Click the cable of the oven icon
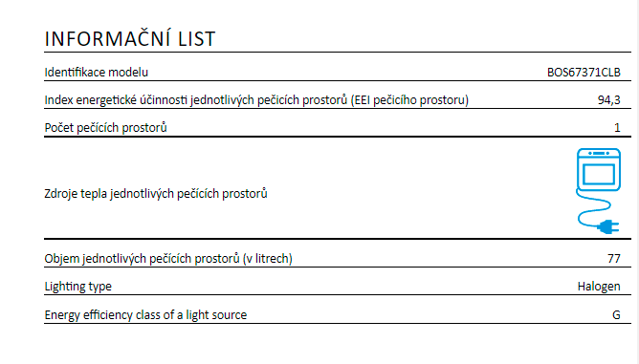Viewport: 639px width, 364px height. [x=593, y=207]
